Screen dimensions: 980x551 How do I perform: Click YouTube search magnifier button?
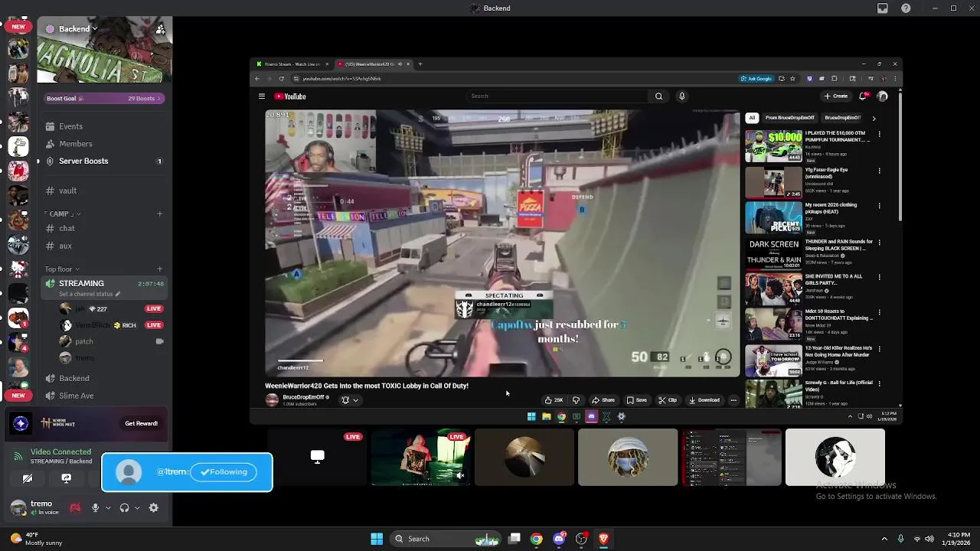coord(658,96)
